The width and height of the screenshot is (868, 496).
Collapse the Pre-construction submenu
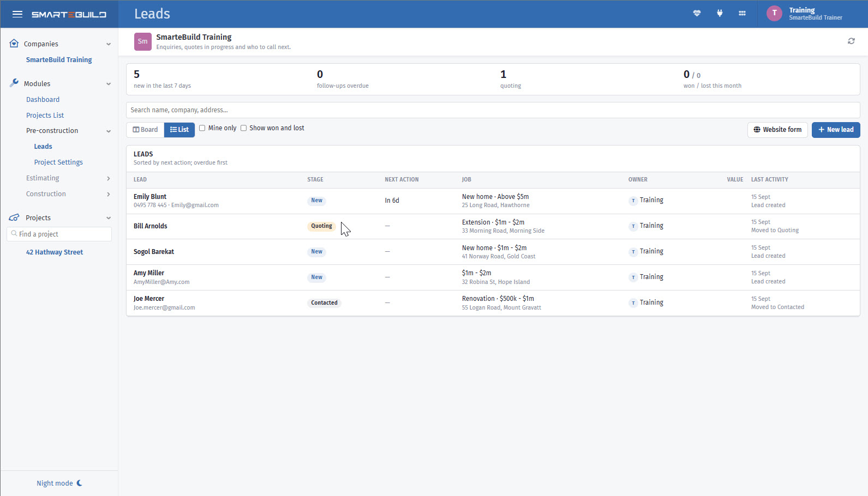(109, 131)
